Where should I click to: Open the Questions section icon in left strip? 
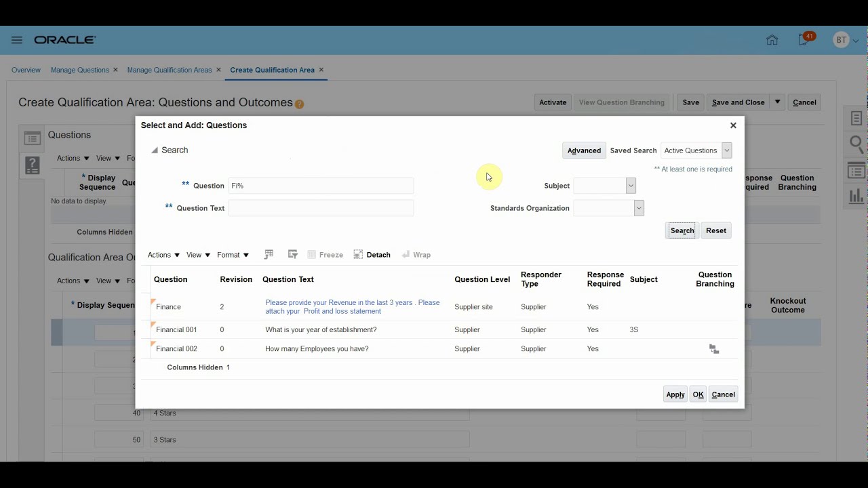32,138
